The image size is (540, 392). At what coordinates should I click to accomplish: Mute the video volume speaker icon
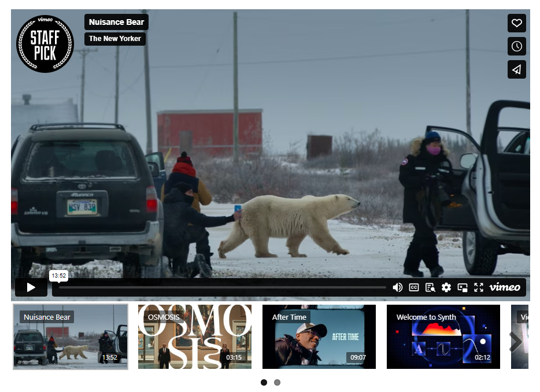(x=398, y=287)
